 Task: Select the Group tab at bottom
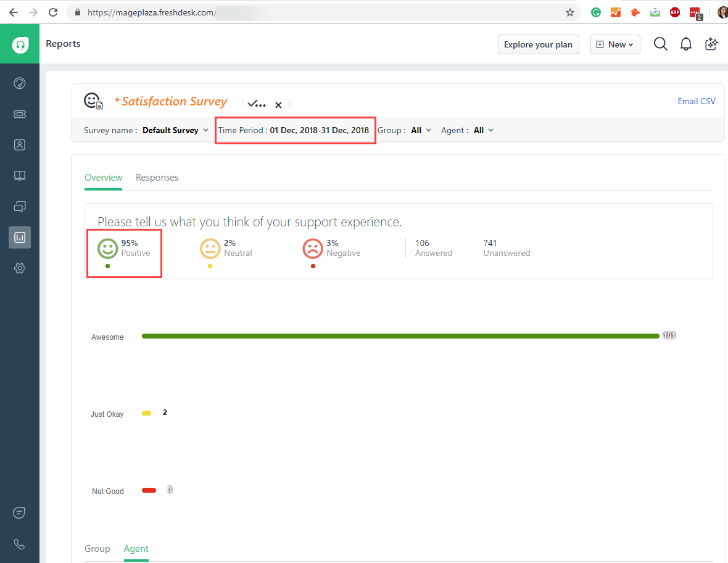pos(97,549)
